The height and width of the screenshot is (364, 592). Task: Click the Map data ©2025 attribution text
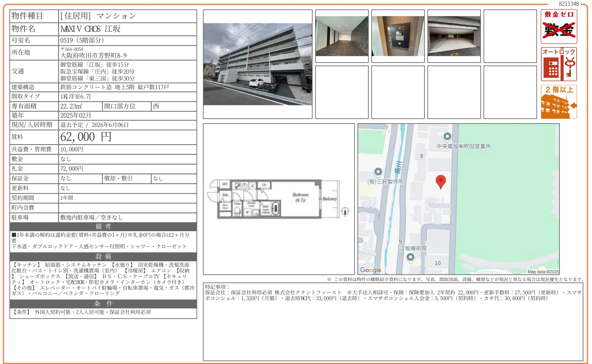click(543, 272)
